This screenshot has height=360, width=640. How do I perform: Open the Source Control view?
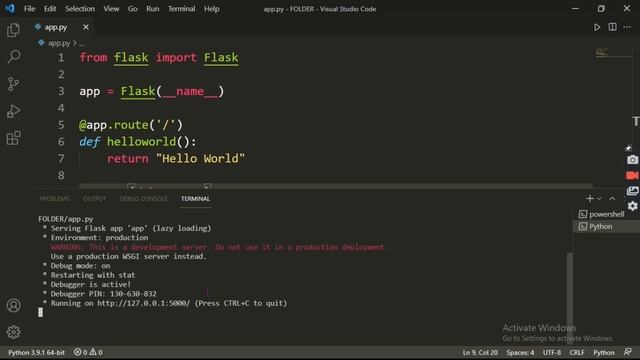(x=13, y=84)
